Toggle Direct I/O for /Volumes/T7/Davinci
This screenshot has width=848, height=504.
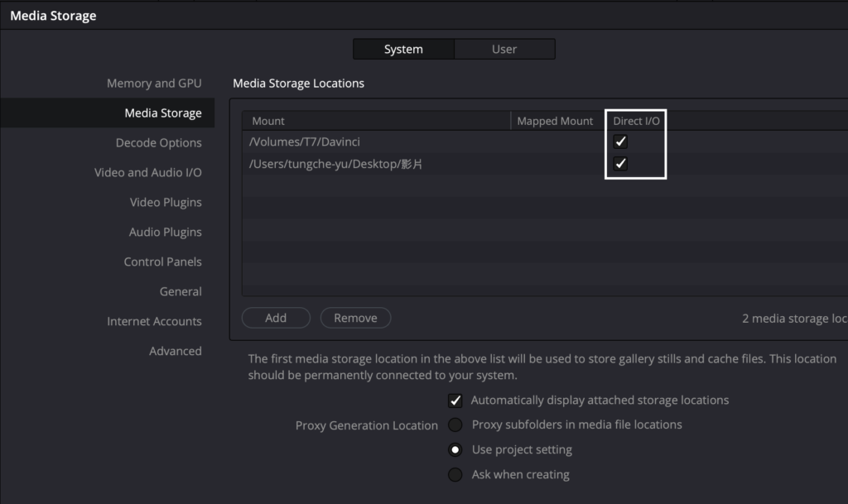(620, 142)
